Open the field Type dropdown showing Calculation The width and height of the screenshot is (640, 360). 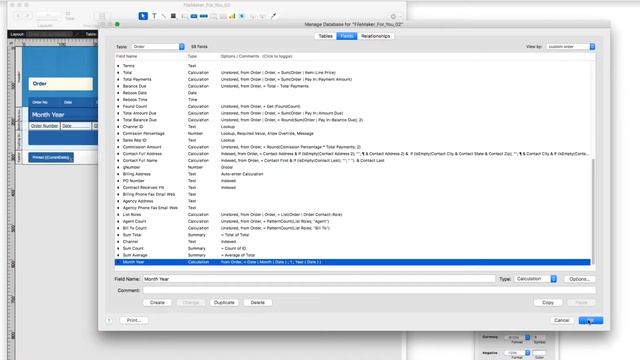point(535,279)
